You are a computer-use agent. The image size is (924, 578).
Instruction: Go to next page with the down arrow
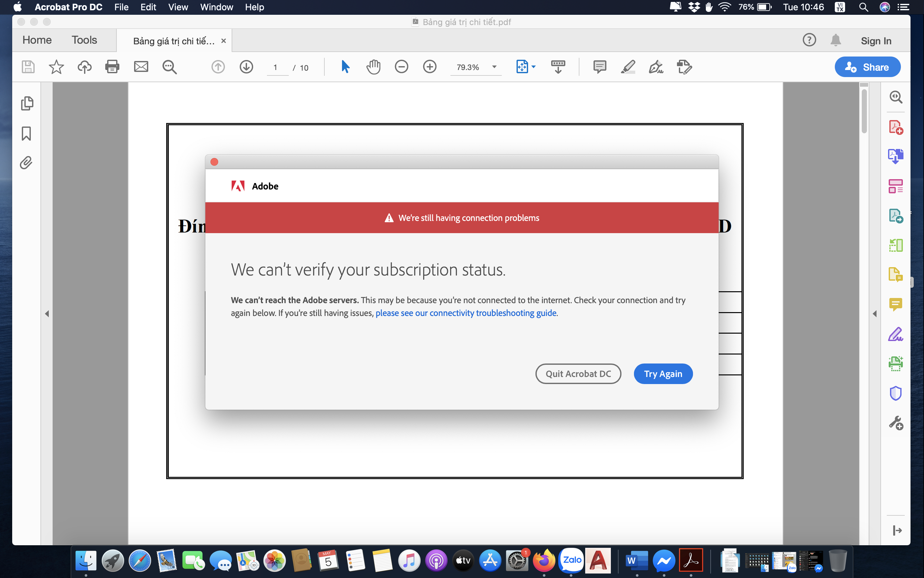pos(246,67)
